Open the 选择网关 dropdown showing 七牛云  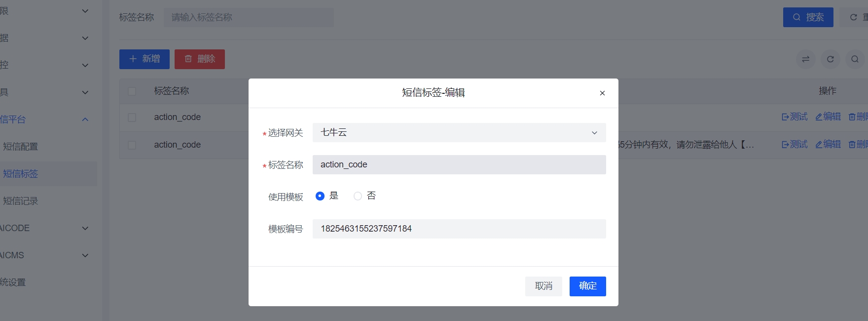(459, 133)
